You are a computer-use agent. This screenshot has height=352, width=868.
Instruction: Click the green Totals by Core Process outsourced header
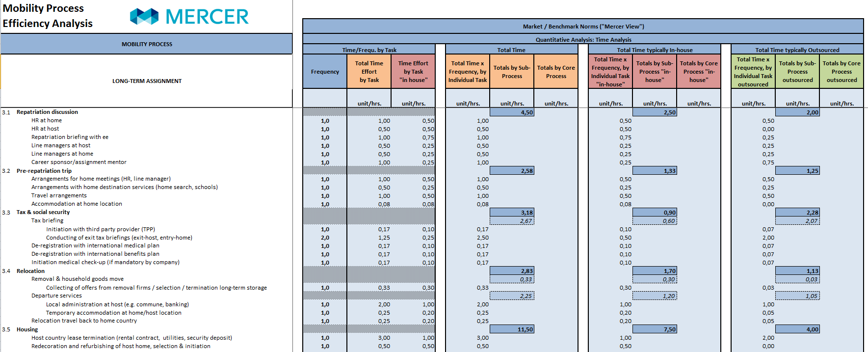pyautogui.click(x=842, y=72)
